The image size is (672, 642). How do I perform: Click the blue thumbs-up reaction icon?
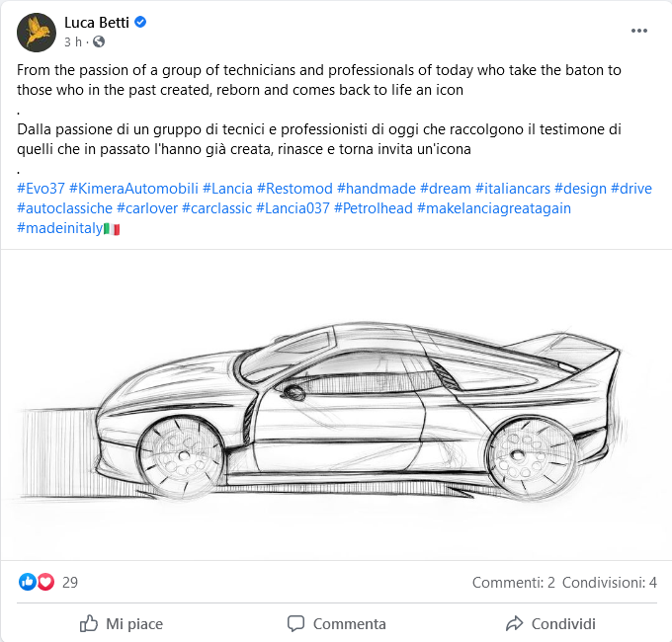pos(28,582)
